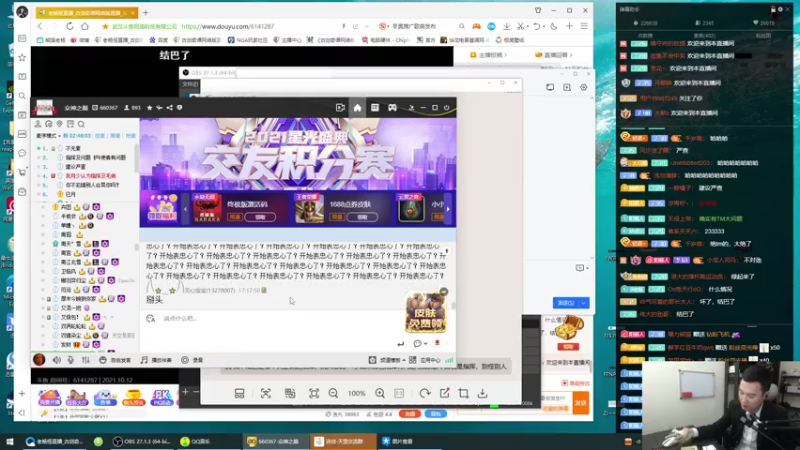800x450 pixels.
Task: Open the browser hamburger menu
Action: tap(584, 26)
